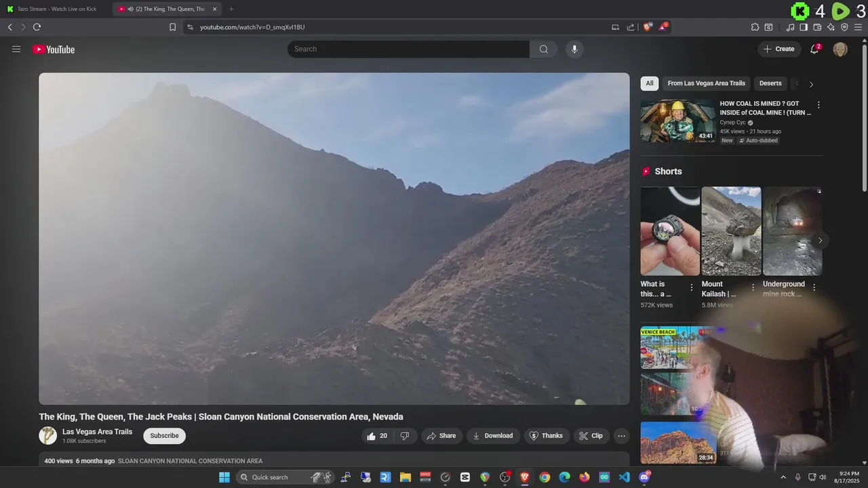Open the Mount Kailash Short thumbnail
The image size is (868, 488).
[731, 231]
